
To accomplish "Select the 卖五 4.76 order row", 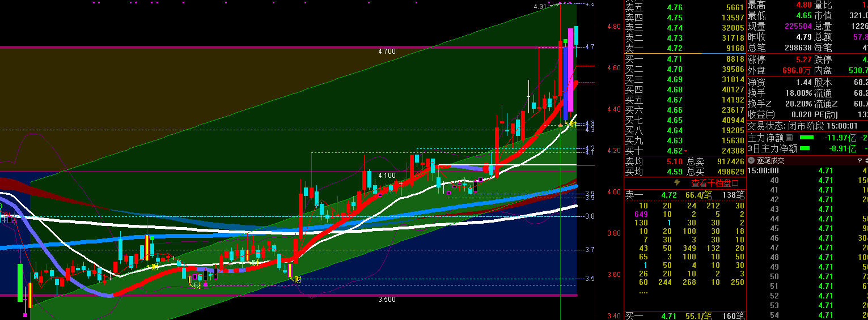I will (685, 7).
